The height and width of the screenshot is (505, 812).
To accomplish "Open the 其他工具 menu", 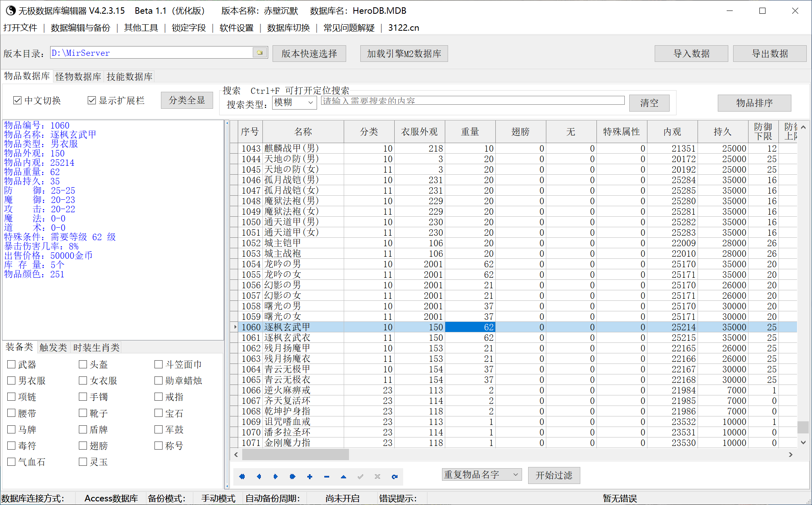I will pyautogui.click(x=141, y=28).
